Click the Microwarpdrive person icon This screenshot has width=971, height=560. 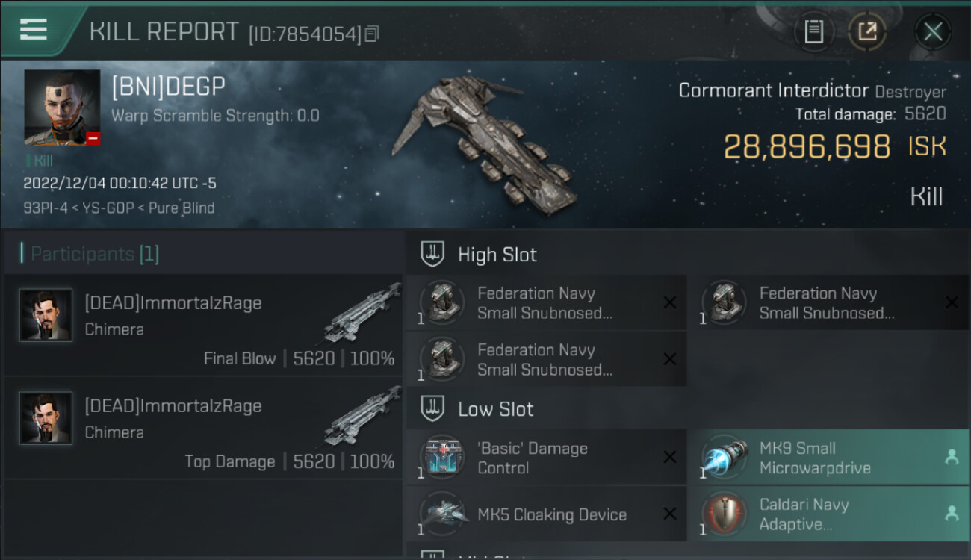[952, 458]
